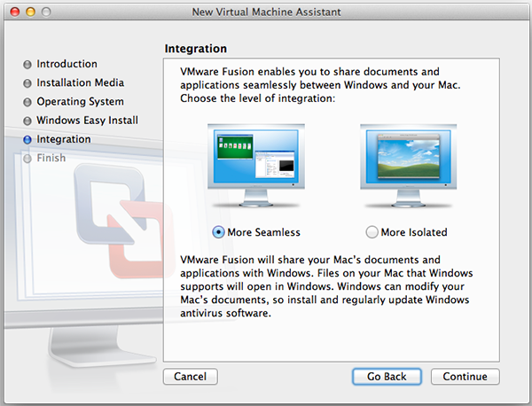Screen dimensions: 532x406
Task: Click the Operating System step
Action: click(x=81, y=101)
